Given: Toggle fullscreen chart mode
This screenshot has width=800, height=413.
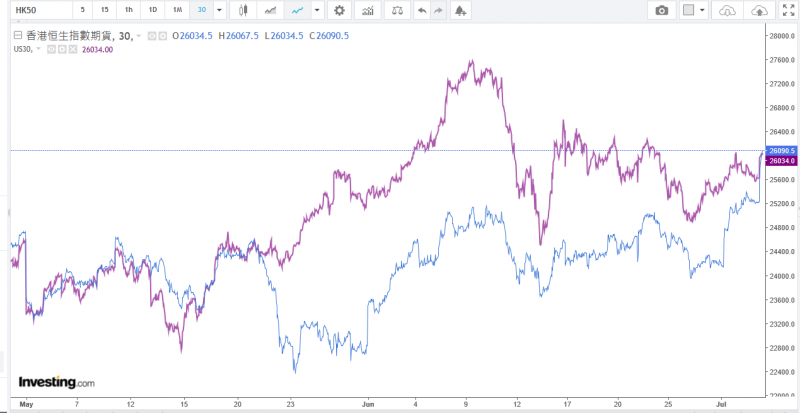Looking at the screenshot, I should pyautogui.click(x=787, y=10).
